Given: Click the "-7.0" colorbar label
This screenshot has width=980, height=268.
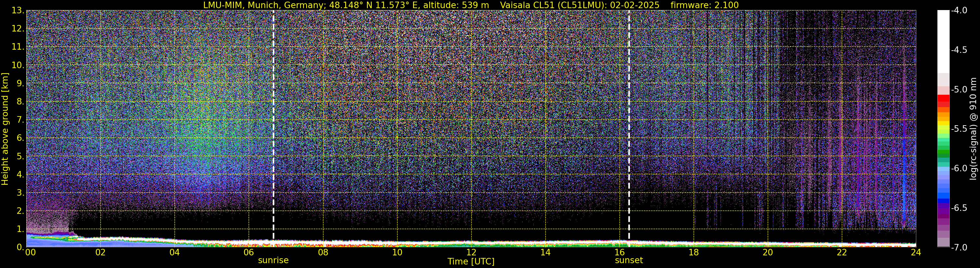Looking at the screenshot, I should click(x=959, y=248).
